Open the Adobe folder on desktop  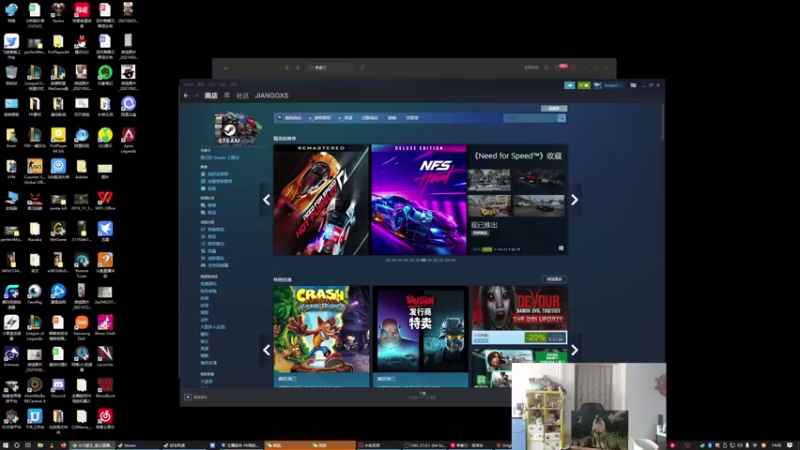pyautogui.click(x=82, y=169)
